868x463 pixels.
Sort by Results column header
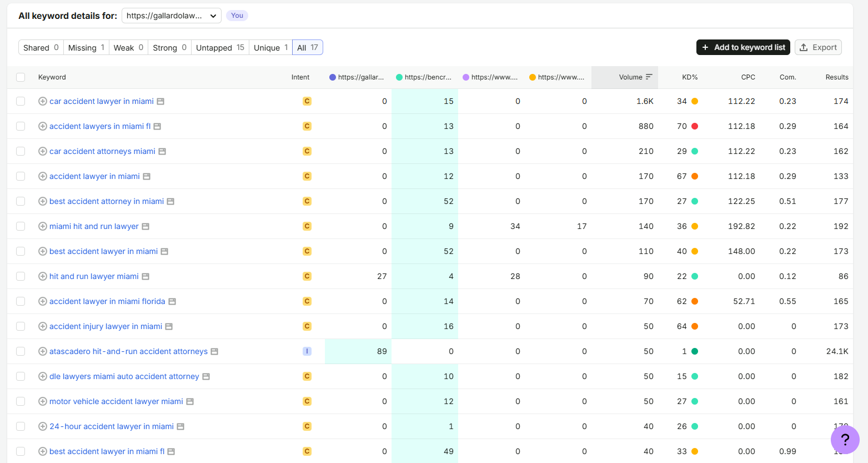(x=837, y=77)
